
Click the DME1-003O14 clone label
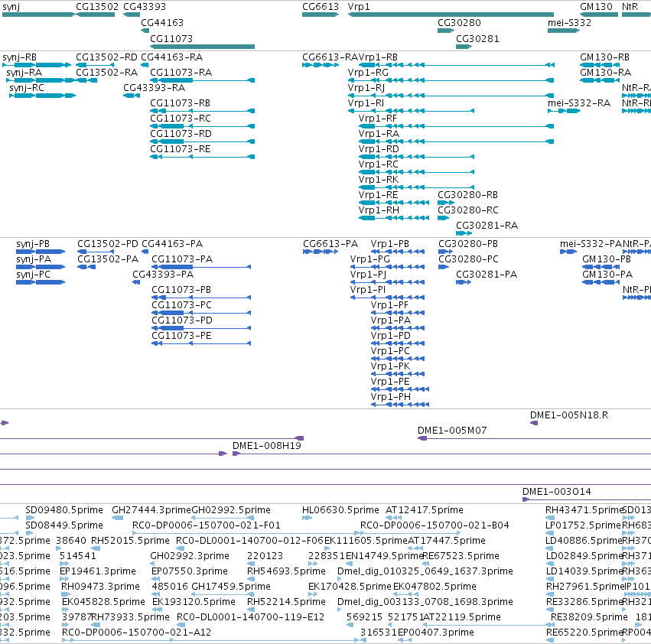556,492
